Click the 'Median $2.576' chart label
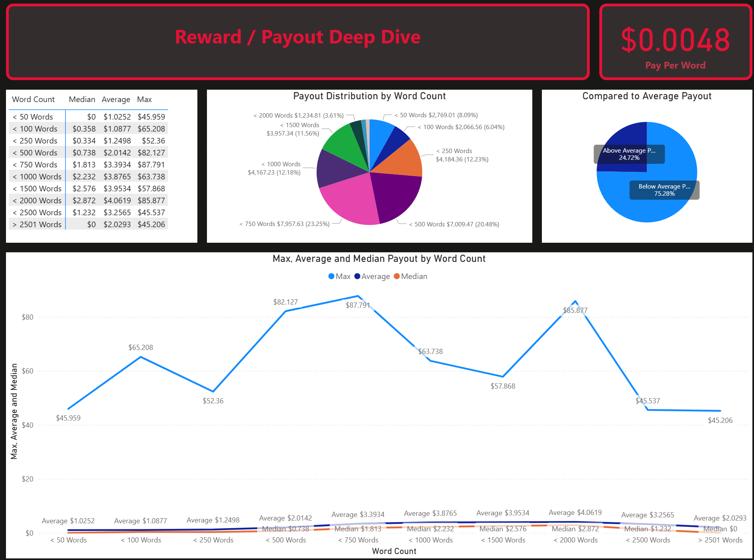This screenshot has height=560, width=754. [503, 529]
